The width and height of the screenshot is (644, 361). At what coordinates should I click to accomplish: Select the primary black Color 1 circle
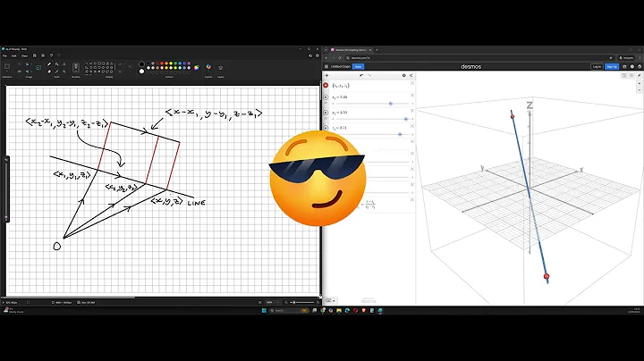pyautogui.click(x=141, y=64)
